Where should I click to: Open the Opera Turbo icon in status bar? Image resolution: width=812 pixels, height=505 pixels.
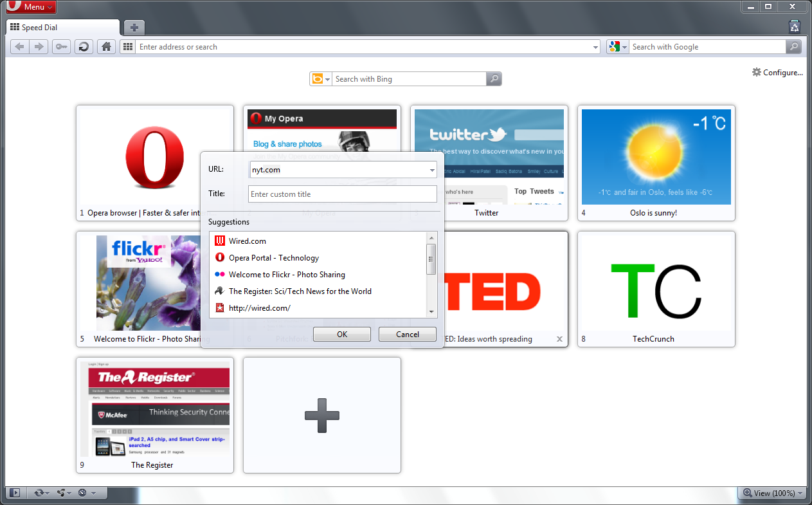pyautogui.click(x=86, y=493)
